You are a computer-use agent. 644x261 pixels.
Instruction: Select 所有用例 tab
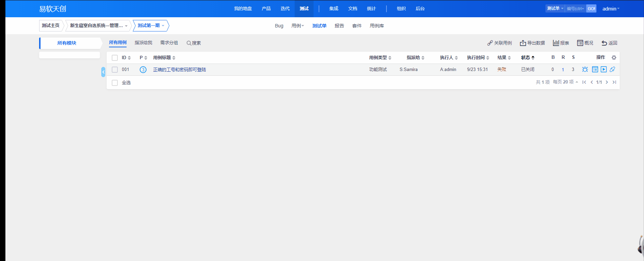118,43
